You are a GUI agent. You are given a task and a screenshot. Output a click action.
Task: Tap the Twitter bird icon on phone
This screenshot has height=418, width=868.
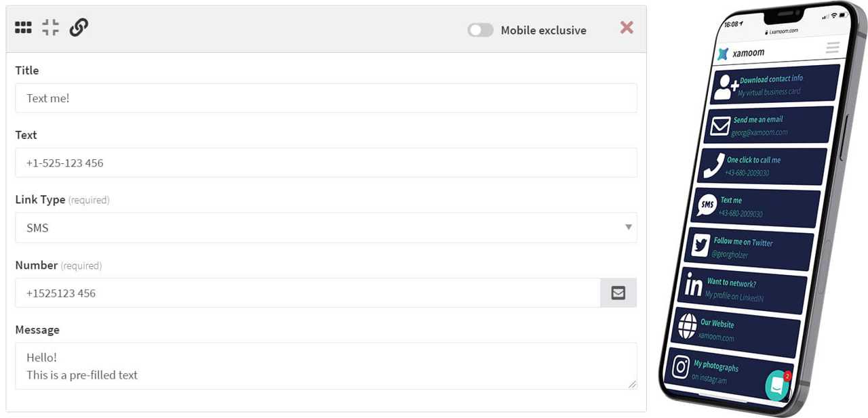tap(699, 245)
